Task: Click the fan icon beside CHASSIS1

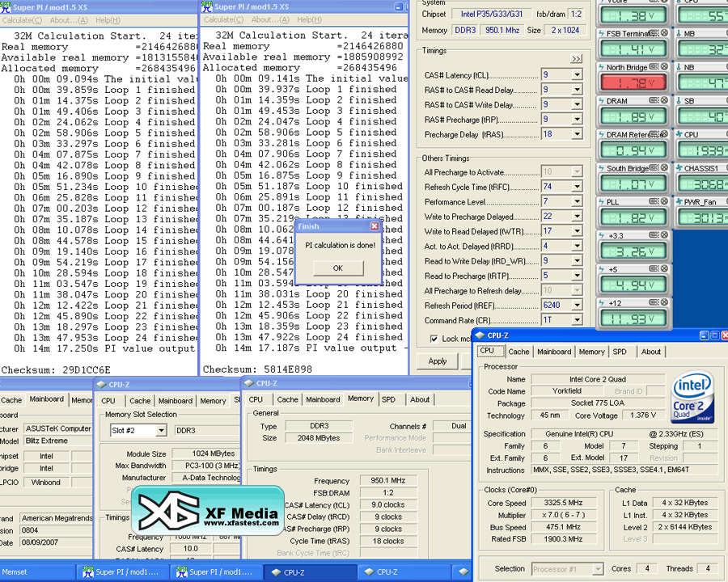Action: (679, 168)
